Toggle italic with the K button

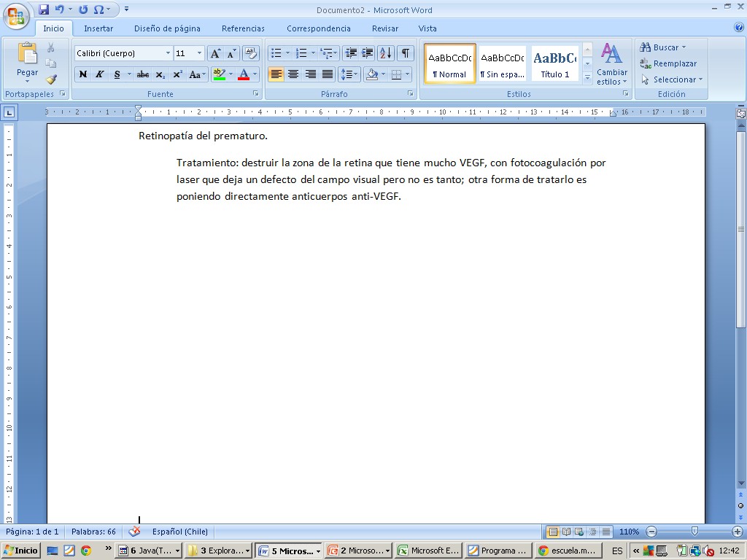99,74
